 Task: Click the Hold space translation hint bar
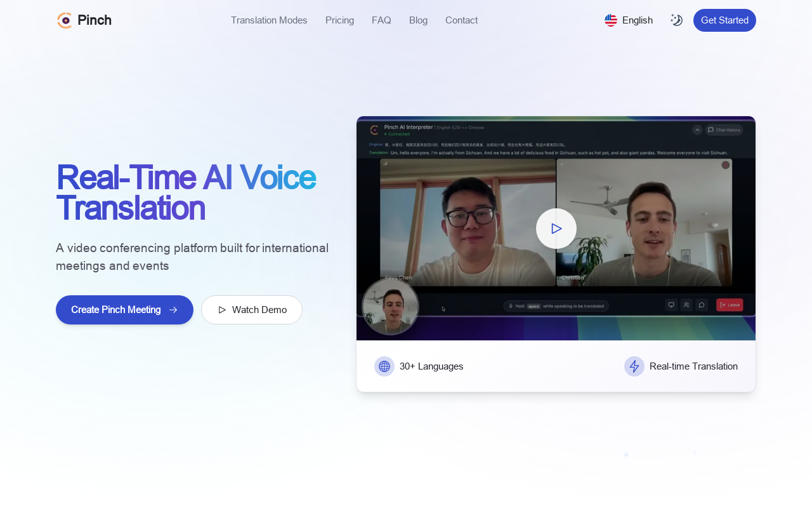[556, 306]
